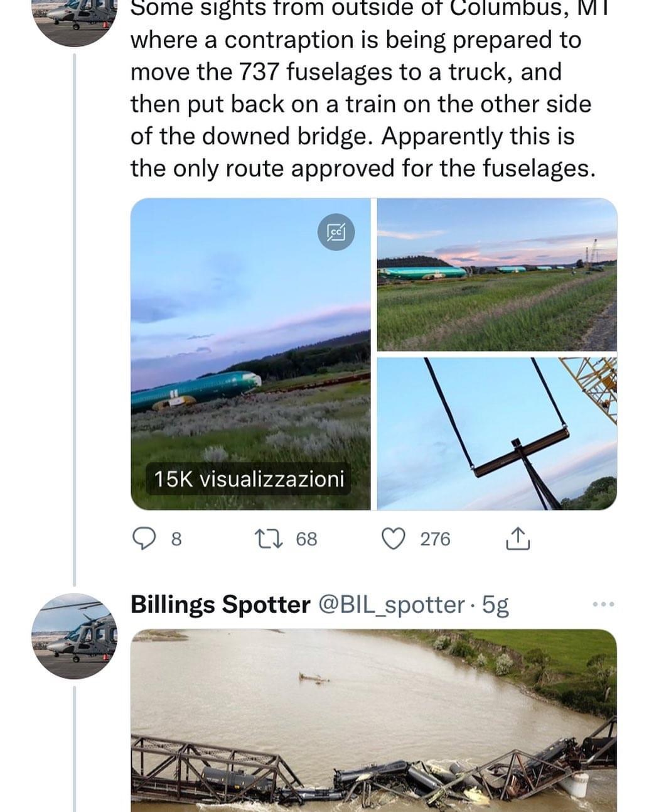Viewport: 649px width, 812px height.
Task: Play the video of the green fuselage
Action: click(250, 352)
